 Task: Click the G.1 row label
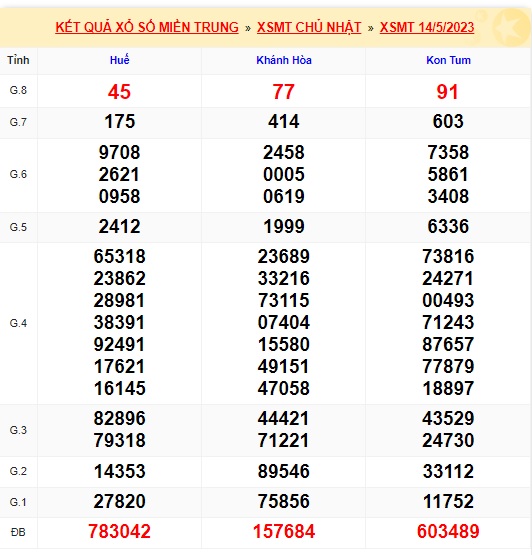click(18, 502)
